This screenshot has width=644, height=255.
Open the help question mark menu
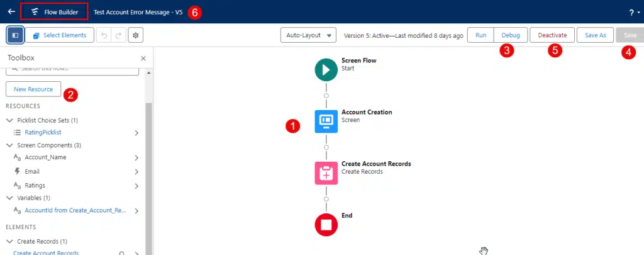634,13
